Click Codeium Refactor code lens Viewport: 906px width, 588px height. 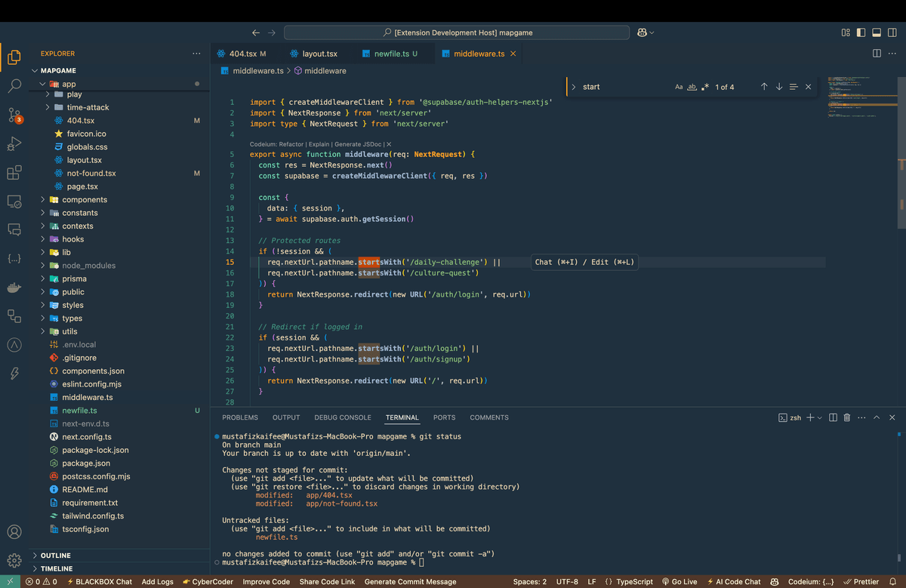pyautogui.click(x=290, y=143)
